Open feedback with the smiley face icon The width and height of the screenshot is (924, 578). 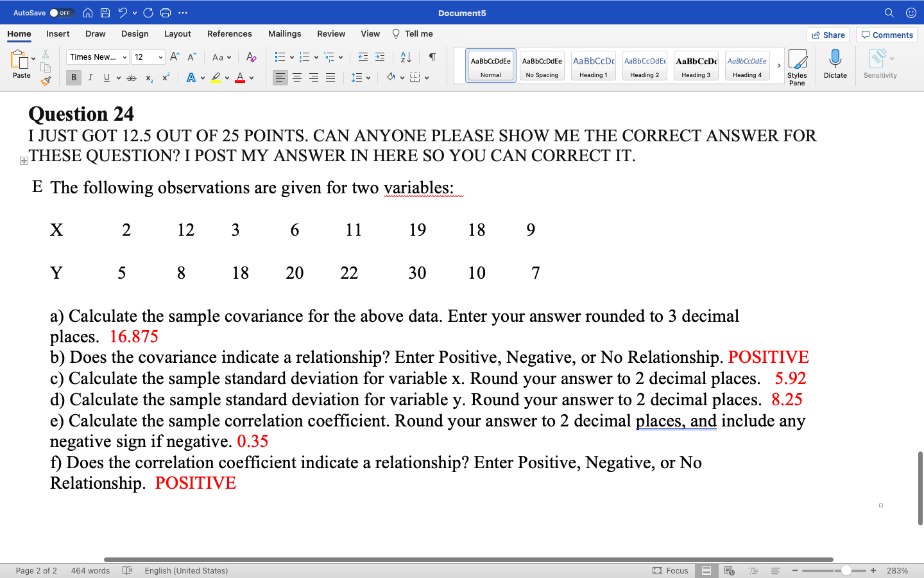tap(911, 13)
